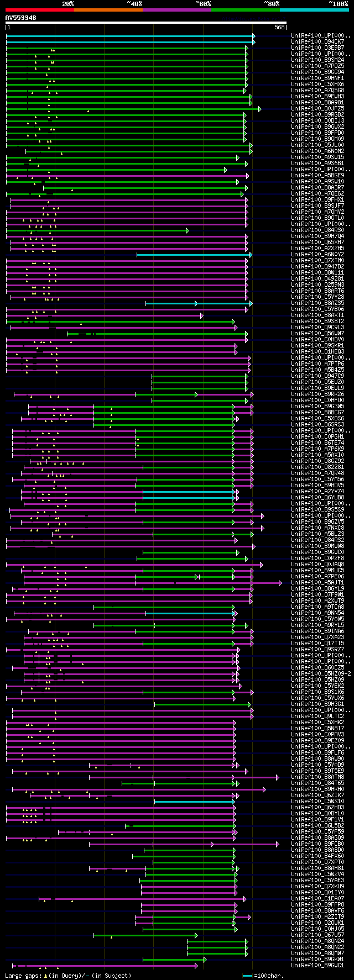Click the orange ~40% identity legend segment
The width and height of the screenshot is (354, 980).
pos(108,10)
